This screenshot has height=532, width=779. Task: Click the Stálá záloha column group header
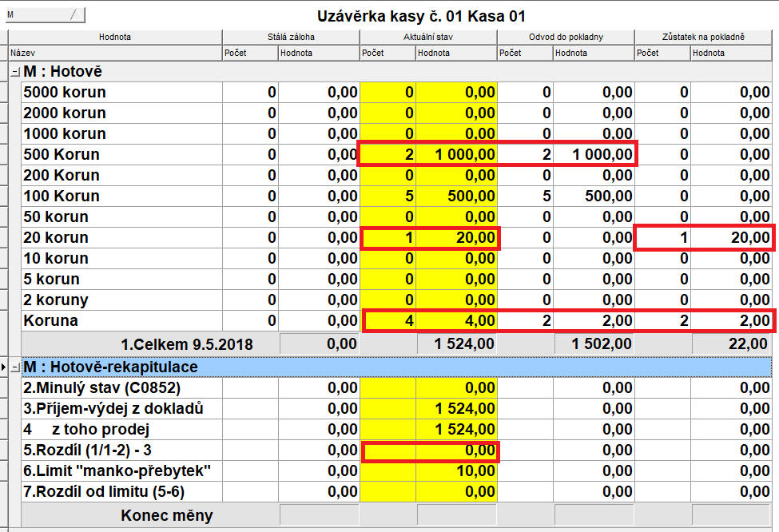click(x=291, y=37)
